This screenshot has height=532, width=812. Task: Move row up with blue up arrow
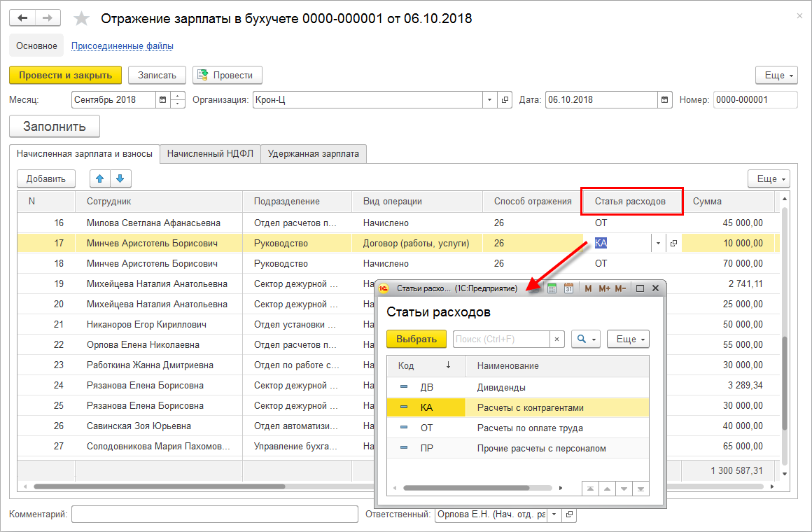click(100, 178)
